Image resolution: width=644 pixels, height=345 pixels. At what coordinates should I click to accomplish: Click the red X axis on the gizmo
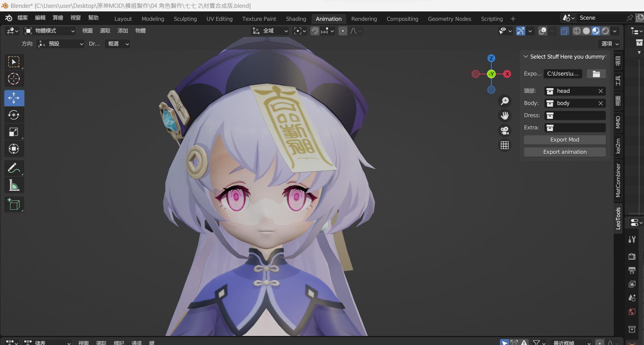[x=507, y=74]
